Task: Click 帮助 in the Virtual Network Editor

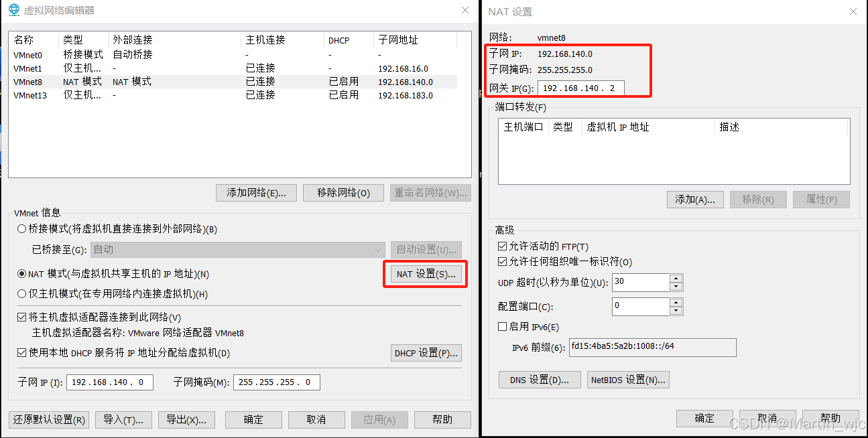Action: point(442,420)
